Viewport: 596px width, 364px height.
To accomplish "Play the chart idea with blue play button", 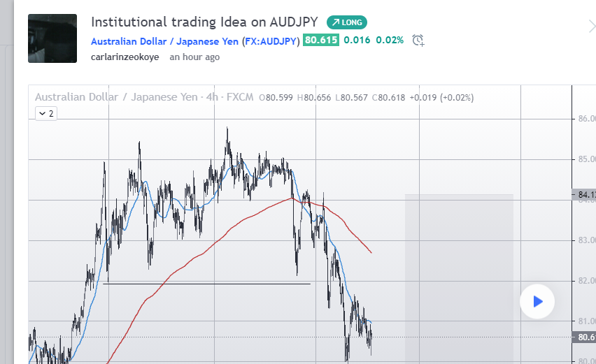I will tap(537, 302).
